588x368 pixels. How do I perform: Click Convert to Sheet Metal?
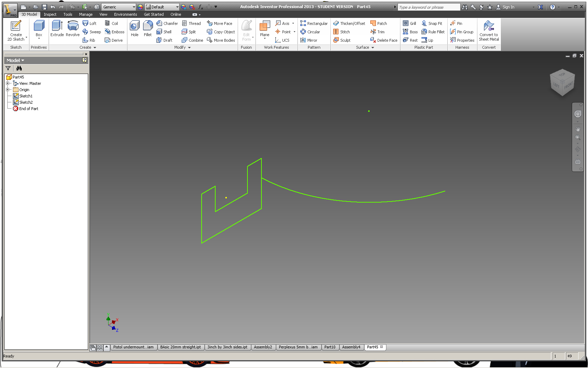(489, 31)
